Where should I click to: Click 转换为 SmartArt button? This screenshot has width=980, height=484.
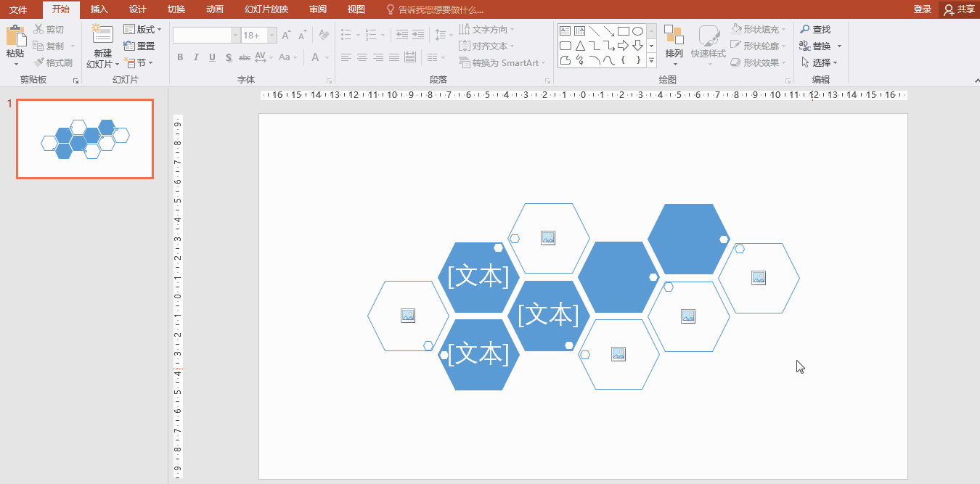coord(504,62)
